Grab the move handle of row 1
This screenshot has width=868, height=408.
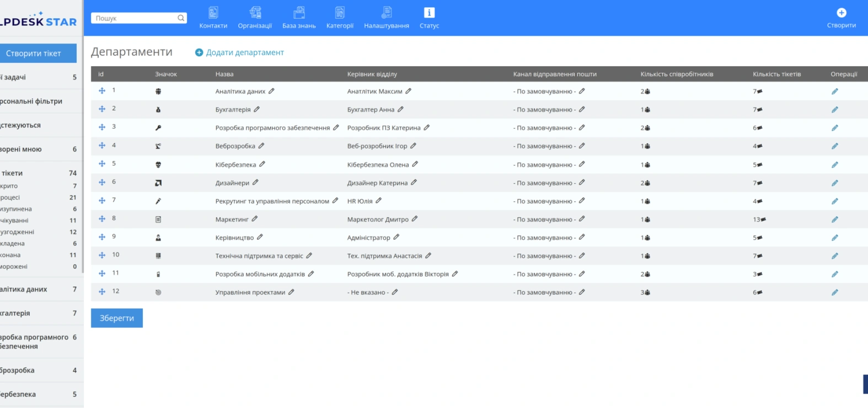[x=102, y=91]
